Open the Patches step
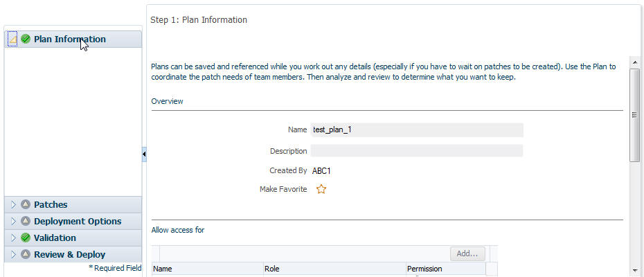 pos(51,205)
